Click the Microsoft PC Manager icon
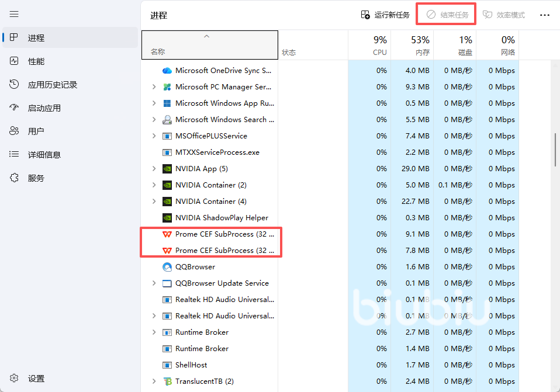This screenshot has width=560, height=392. coord(167,87)
